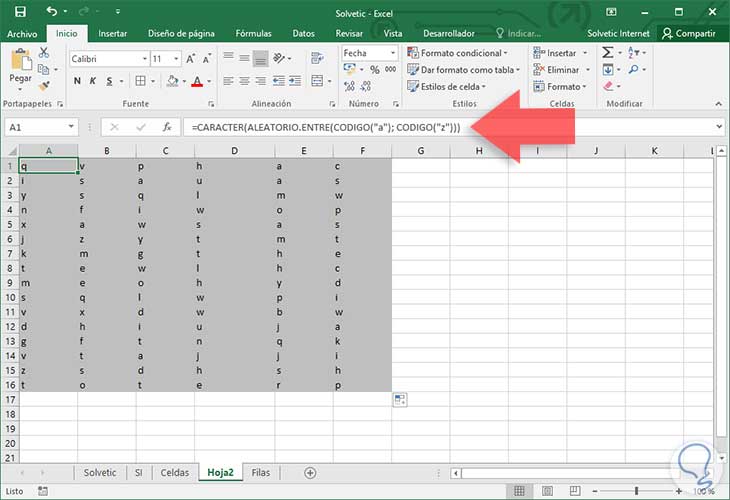Undo the last action
Image resolution: width=730 pixels, height=500 pixels.
tap(52, 11)
